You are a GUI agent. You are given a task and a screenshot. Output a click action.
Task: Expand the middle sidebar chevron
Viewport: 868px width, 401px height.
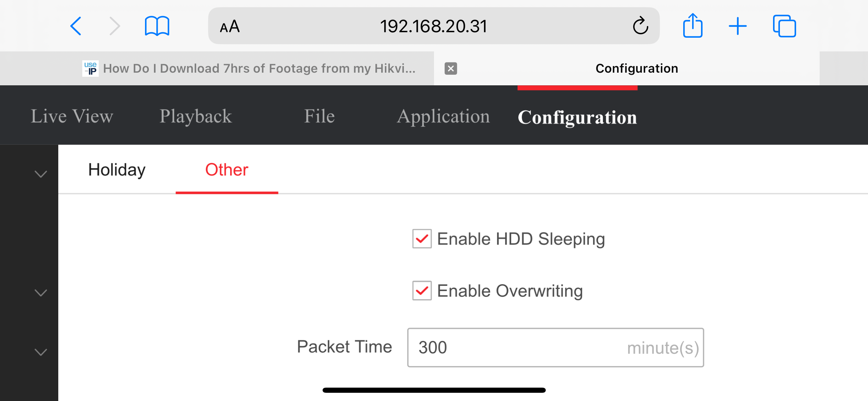[41, 293]
